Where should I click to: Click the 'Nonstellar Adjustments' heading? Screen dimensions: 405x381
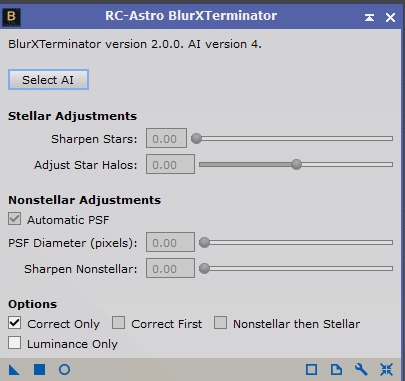(84, 200)
